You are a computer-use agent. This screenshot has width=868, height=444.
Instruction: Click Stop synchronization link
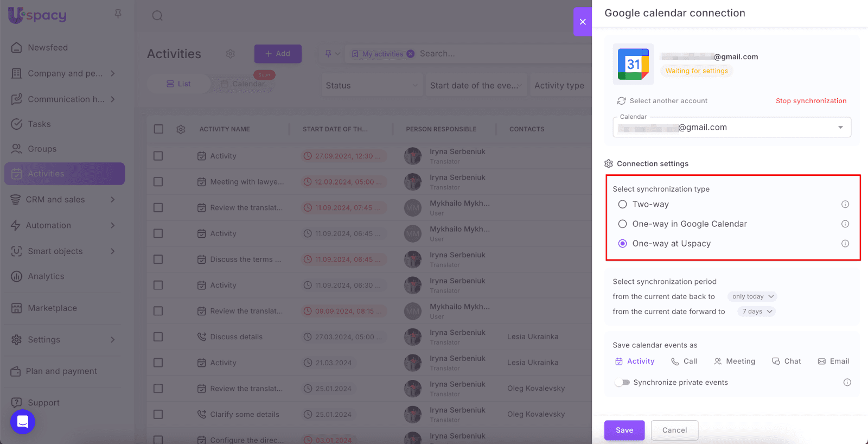[x=810, y=101]
